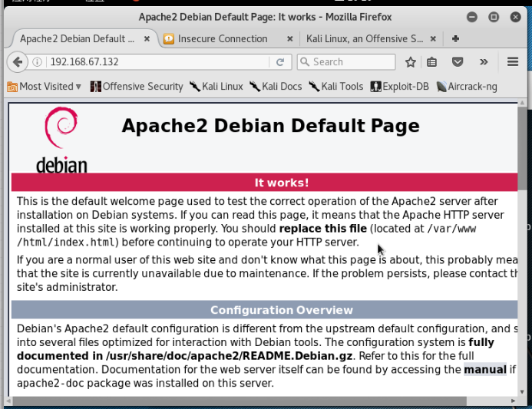The height and width of the screenshot is (409, 532).
Task: Open Kali Tools bookmark
Action: 336,87
